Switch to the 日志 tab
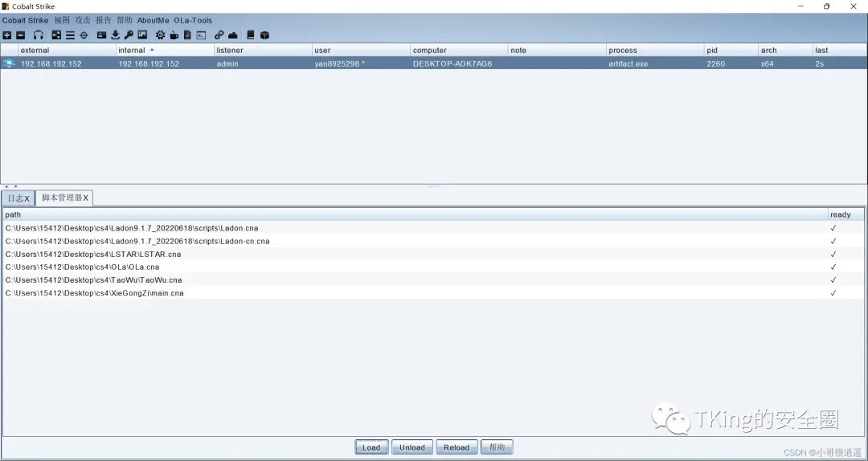 click(x=18, y=198)
